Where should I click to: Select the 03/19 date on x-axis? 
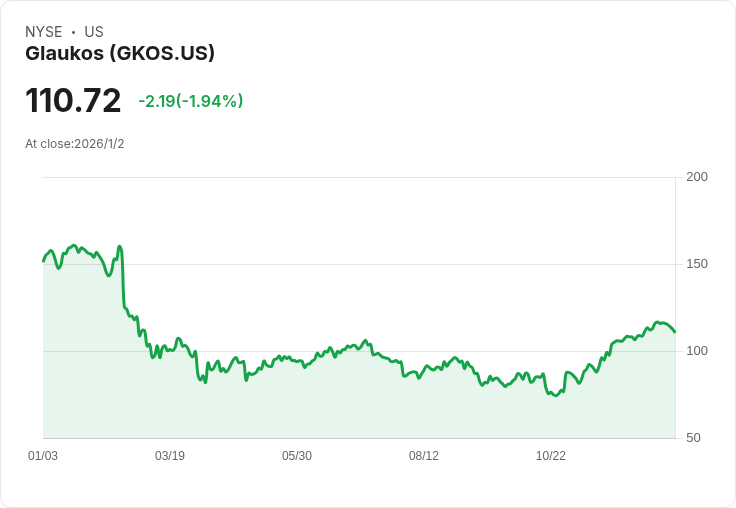[x=170, y=456]
